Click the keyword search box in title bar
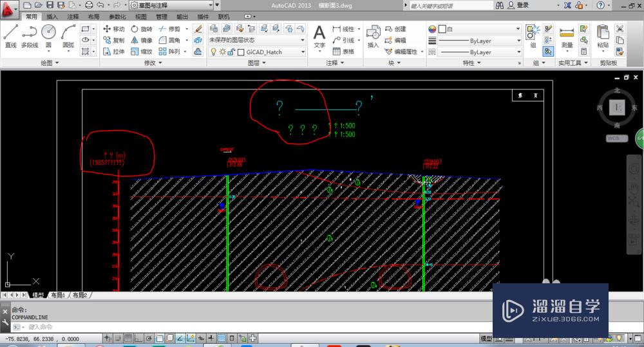The image size is (644, 347). coord(451,5)
